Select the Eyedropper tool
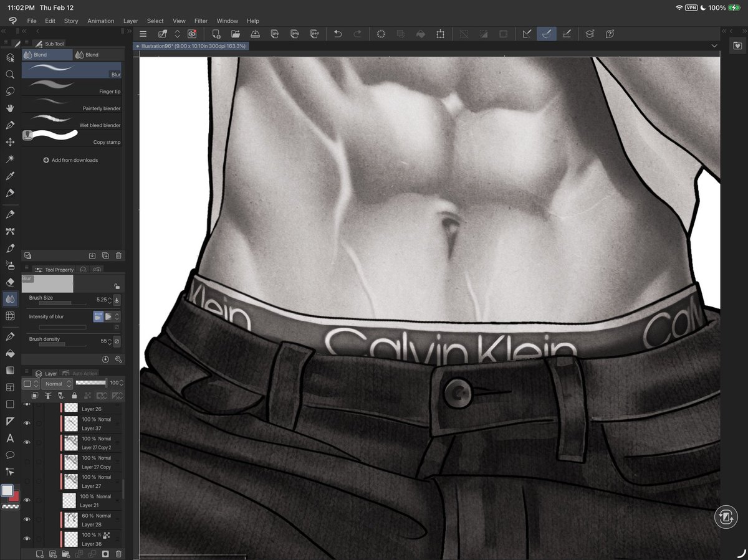748x560 pixels. tap(10, 176)
